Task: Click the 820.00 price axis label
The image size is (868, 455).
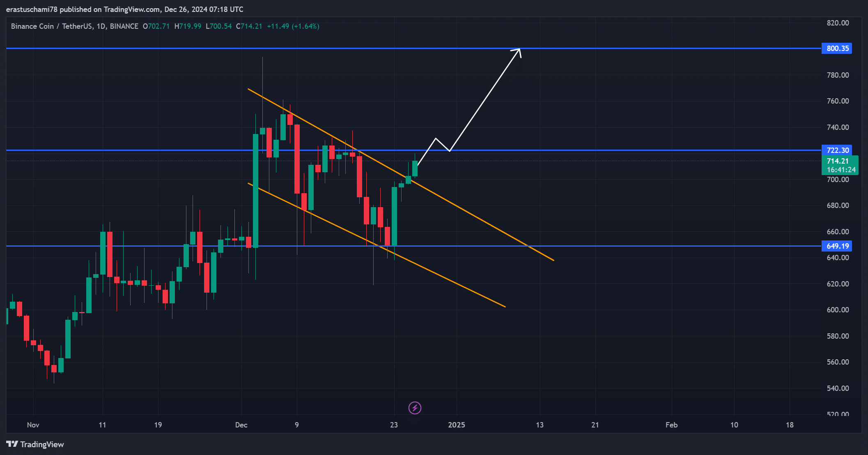Action: tap(838, 23)
